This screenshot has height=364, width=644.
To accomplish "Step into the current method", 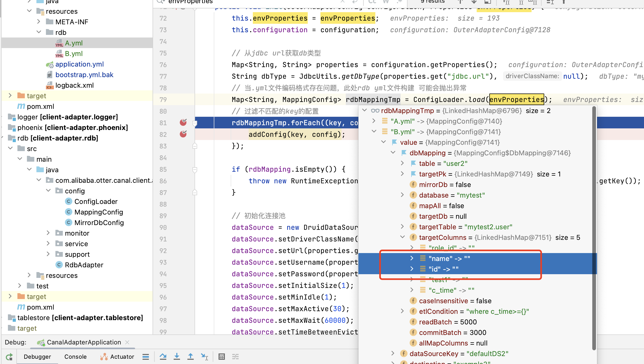I will 177,356.
